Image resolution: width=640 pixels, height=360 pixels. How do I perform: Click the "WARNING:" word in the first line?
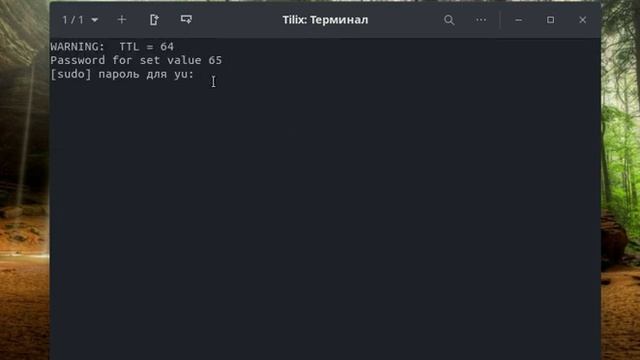(78, 47)
